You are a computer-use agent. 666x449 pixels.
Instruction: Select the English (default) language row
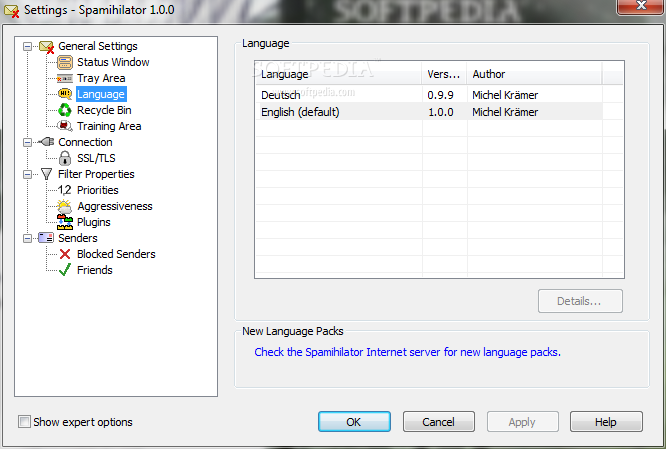pos(429,112)
